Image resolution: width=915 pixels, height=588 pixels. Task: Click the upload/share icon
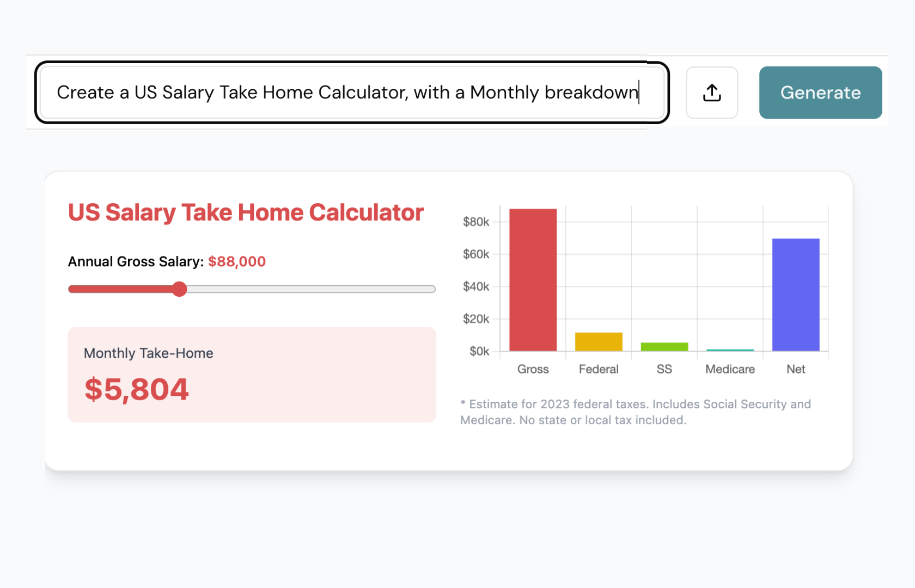click(x=712, y=93)
